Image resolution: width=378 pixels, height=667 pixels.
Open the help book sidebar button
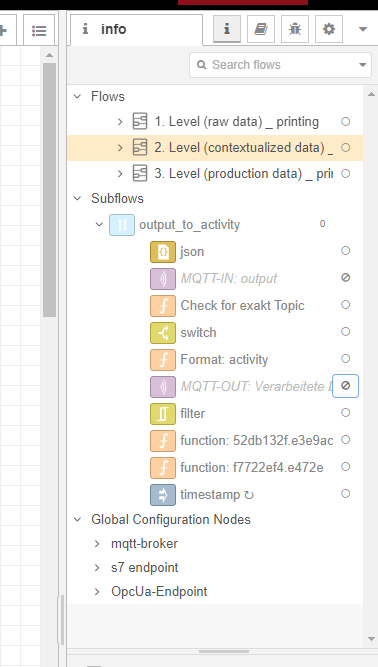261,29
